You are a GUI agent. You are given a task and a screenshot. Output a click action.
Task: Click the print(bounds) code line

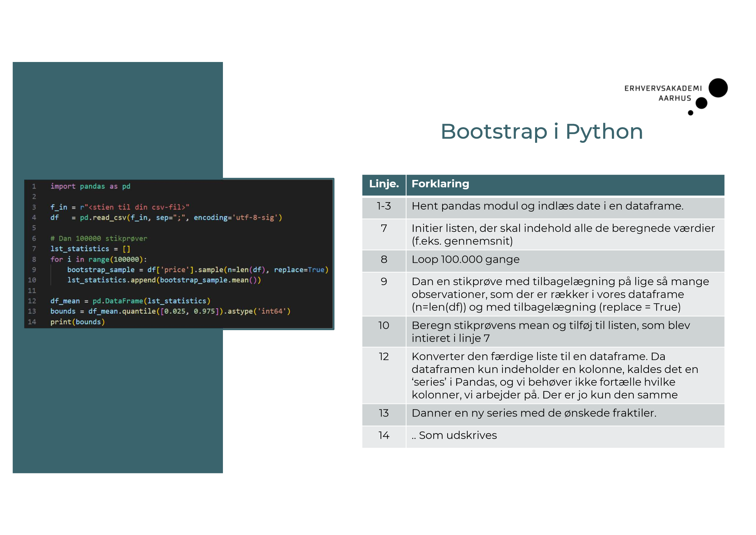[x=77, y=322]
